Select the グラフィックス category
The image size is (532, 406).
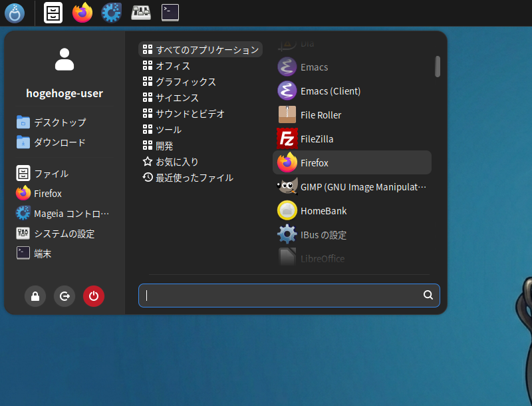(179, 81)
